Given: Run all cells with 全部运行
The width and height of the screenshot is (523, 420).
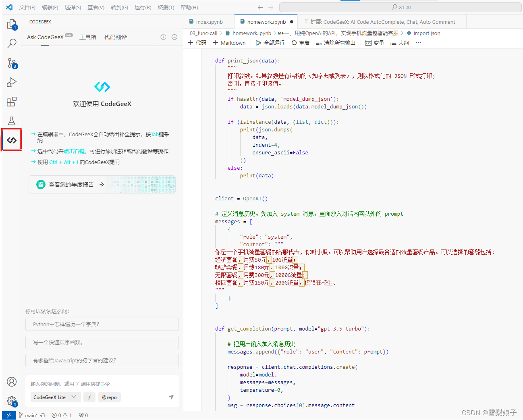Looking at the screenshot, I should coord(270,43).
